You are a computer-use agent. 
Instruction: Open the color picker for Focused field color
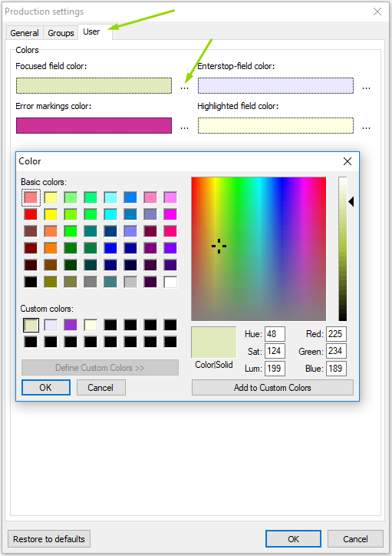coord(184,87)
